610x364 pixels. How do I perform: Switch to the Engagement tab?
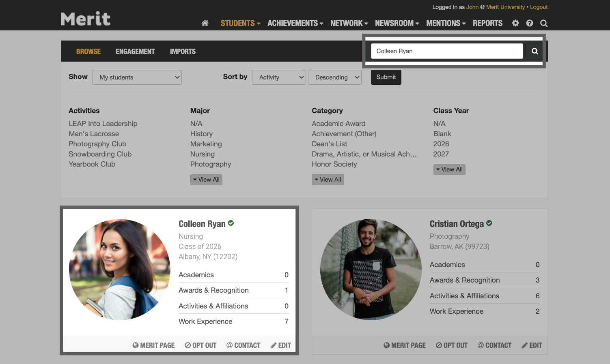[135, 51]
